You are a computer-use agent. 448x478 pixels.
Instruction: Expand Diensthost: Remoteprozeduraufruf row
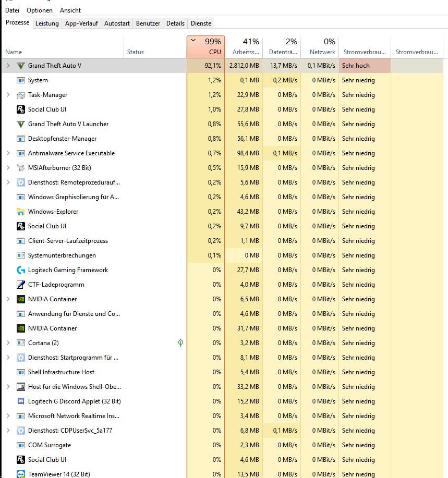(8, 182)
